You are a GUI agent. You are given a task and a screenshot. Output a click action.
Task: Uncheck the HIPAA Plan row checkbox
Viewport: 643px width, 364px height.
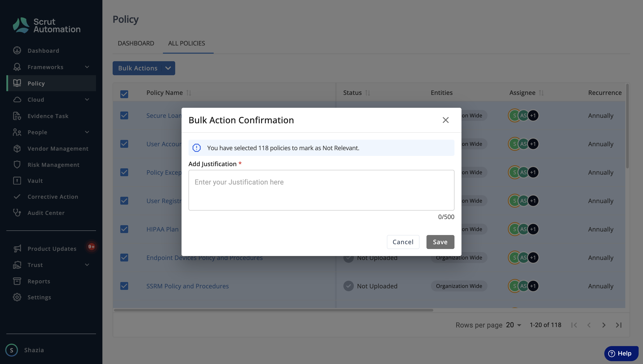[124, 229]
